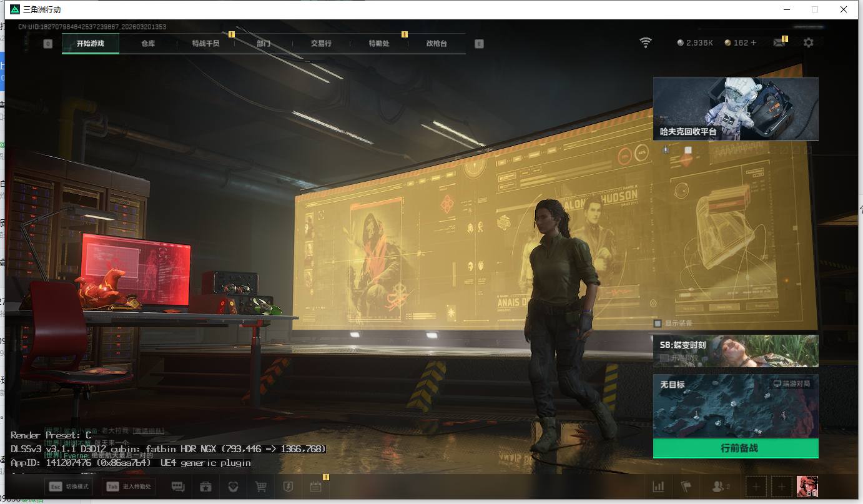Toggle the 显示装备 checkbox
Image resolution: width=863 pixels, height=504 pixels.
[x=658, y=324]
